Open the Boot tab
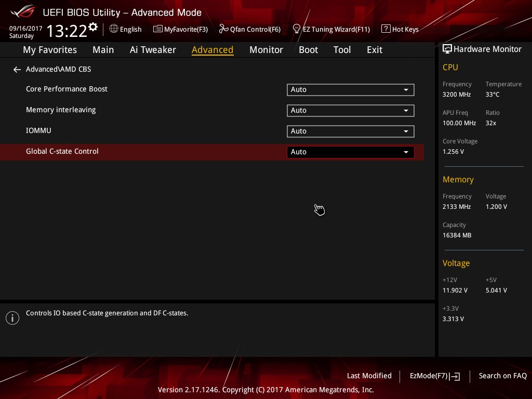532x399 pixels. 308,50
